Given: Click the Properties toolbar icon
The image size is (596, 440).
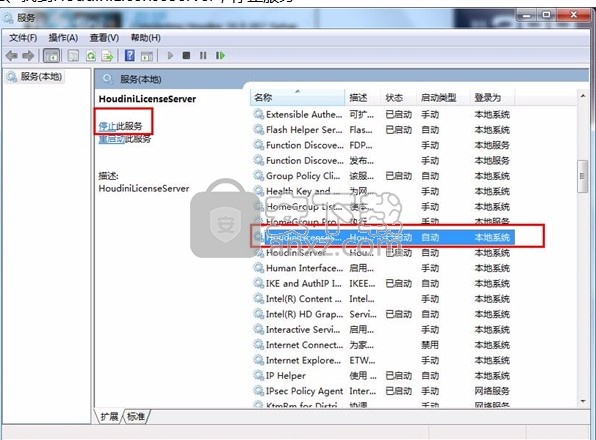Looking at the screenshot, I should tap(73, 56).
